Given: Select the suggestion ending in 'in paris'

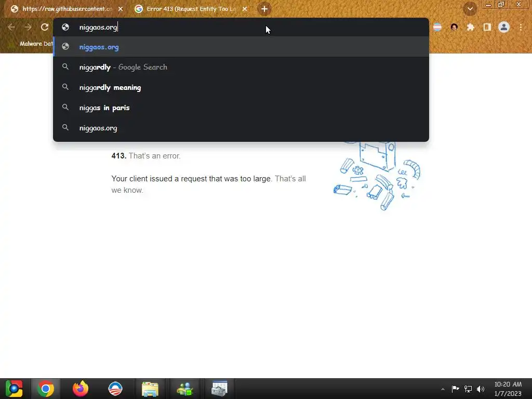Looking at the screenshot, I should [x=241, y=108].
